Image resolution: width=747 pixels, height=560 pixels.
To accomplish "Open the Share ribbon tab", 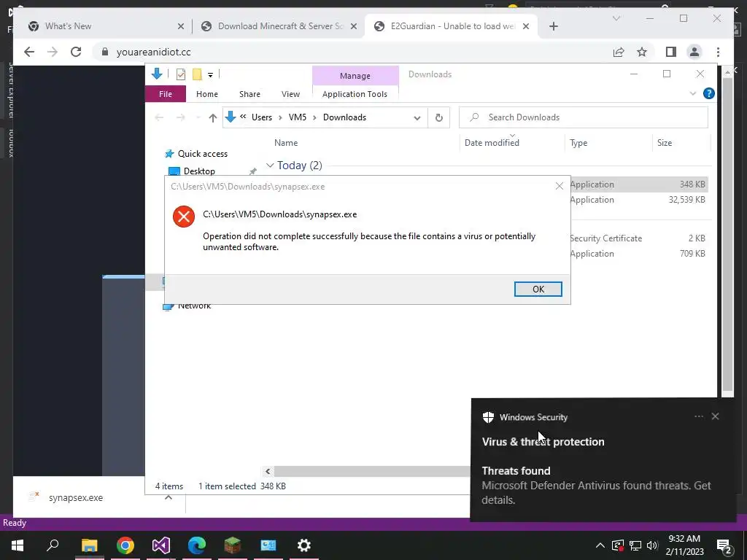I will tap(249, 94).
